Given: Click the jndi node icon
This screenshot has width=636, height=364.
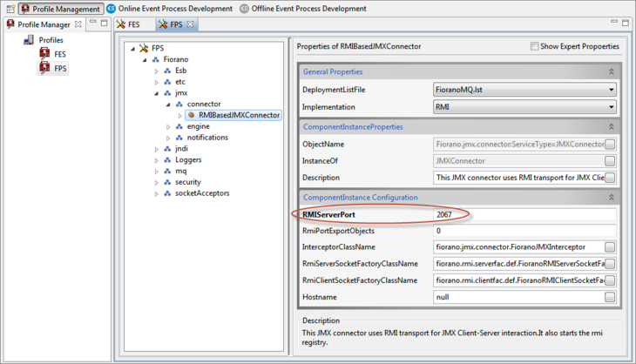Looking at the screenshot, I should [x=167, y=149].
